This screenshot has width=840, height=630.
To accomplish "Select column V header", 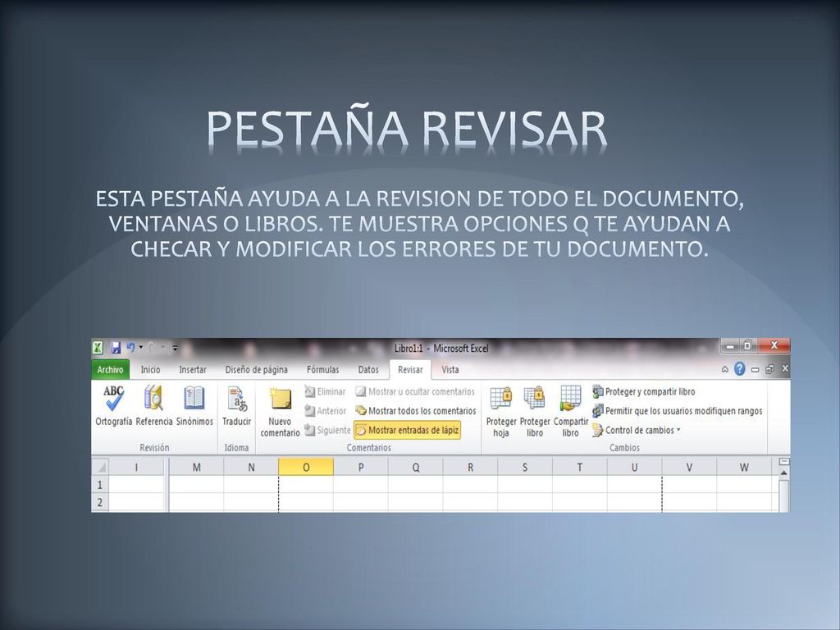I will (x=689, y=467).
